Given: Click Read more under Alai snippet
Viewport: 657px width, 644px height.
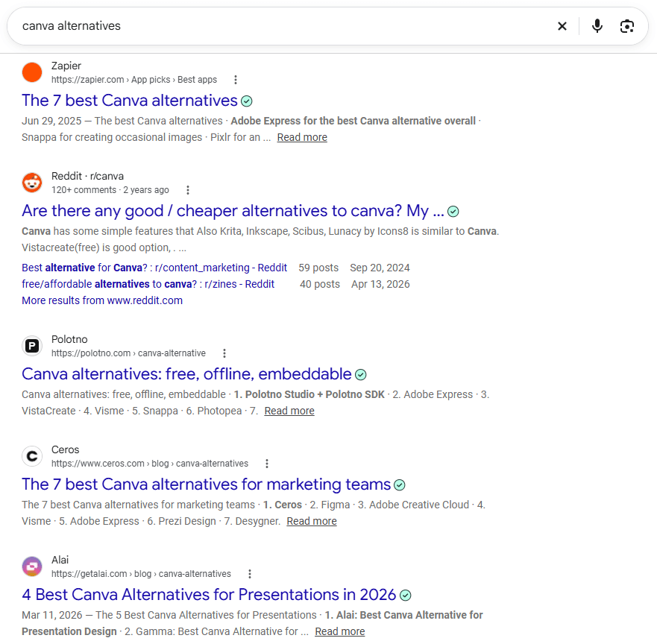Looking at the screenshot, I should pyautogui.click(x=340, y=631).
